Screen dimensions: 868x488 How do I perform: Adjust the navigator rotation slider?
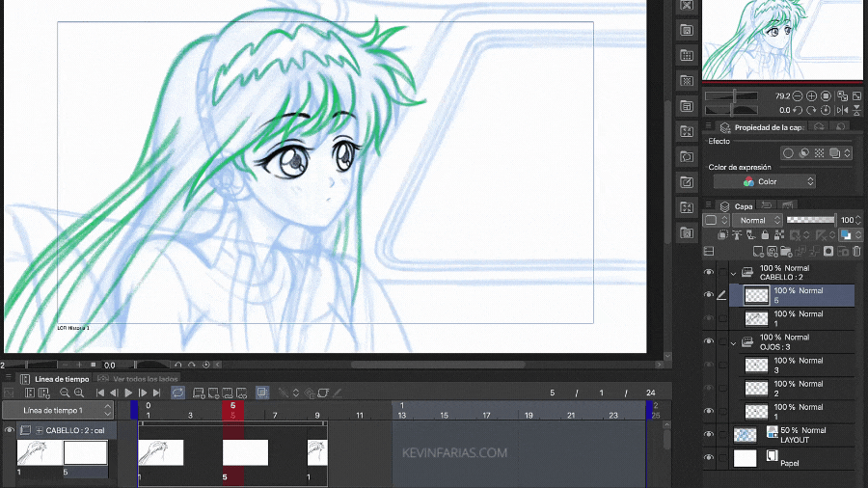731,110
